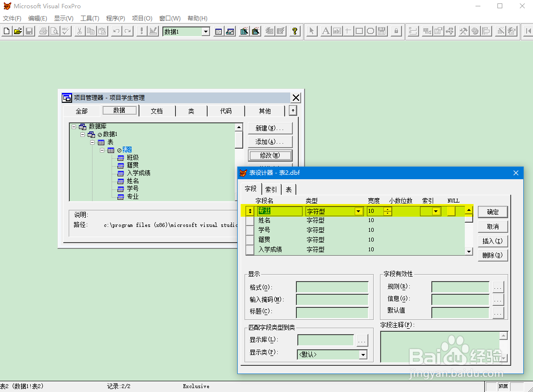
Task: Click the 确定 button in Table Designer
Action: coord(493,212)
